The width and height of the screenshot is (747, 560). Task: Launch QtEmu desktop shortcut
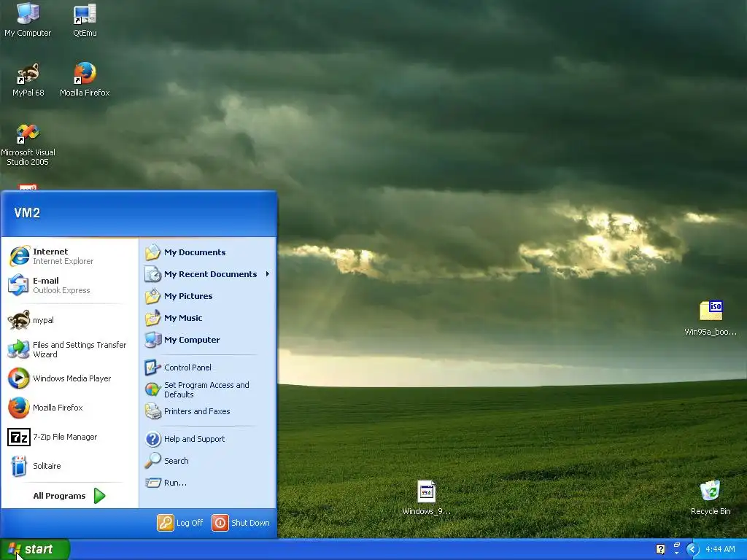tap(85, 20)
